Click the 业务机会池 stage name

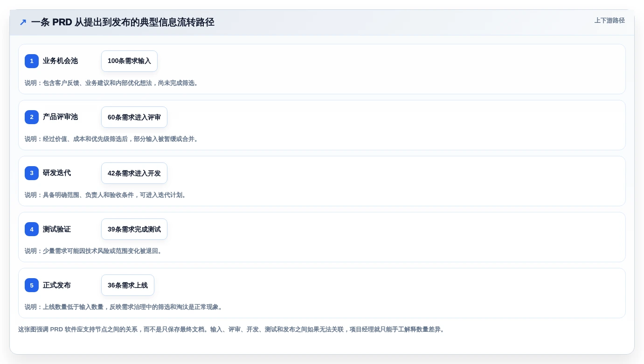60,61
